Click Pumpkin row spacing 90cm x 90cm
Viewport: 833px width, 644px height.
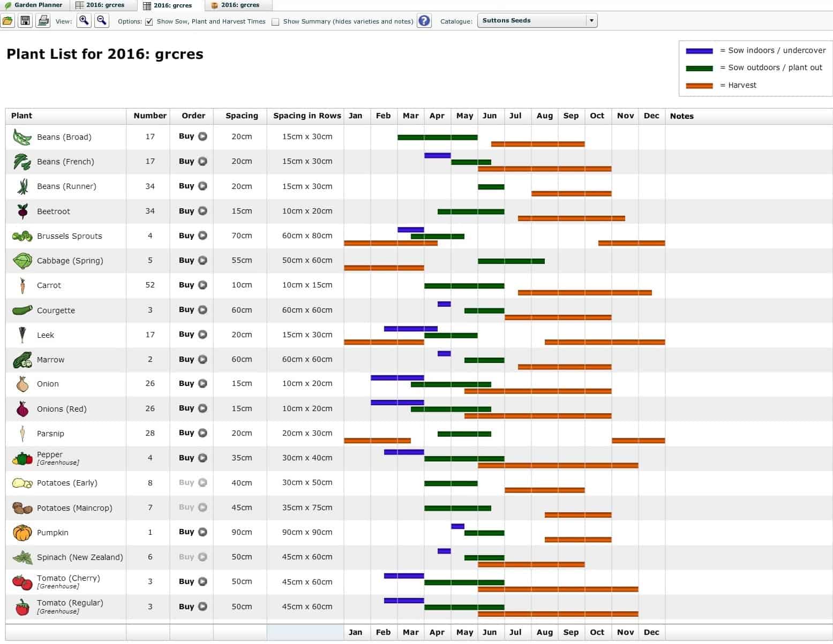307,532
